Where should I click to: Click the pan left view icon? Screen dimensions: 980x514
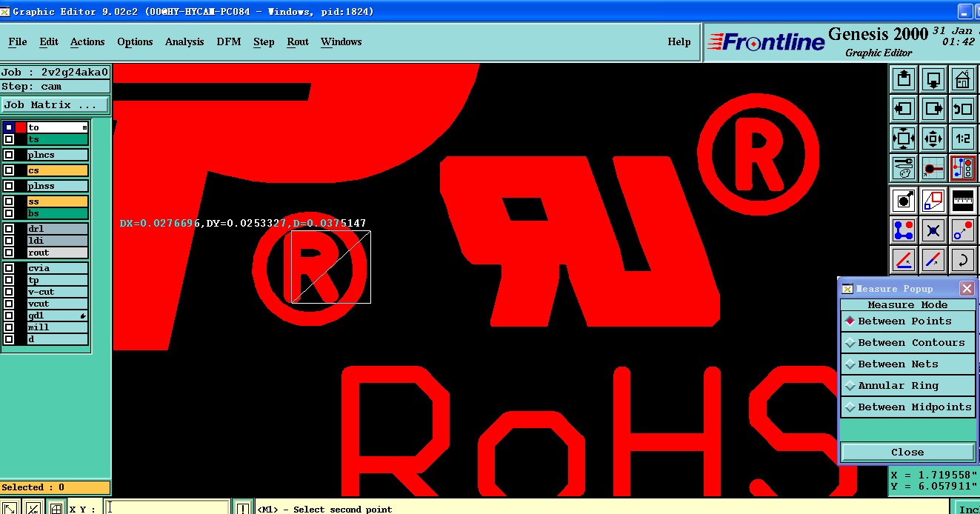[904, 109]
